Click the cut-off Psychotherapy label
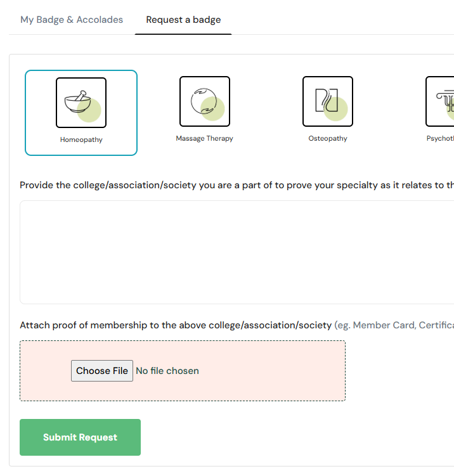Image resolution: width=454 pixels, height=476 pixels. point(441,138)
